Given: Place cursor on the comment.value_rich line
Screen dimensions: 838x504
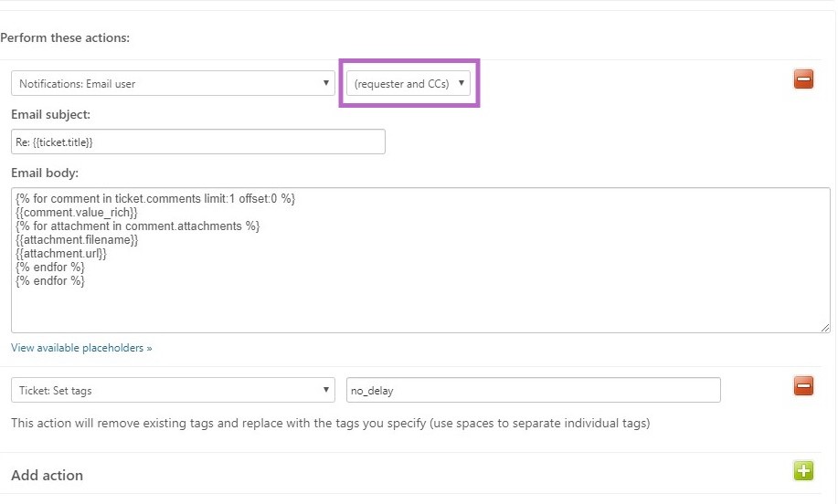Looking at the screenshot, I should [77, 212].
